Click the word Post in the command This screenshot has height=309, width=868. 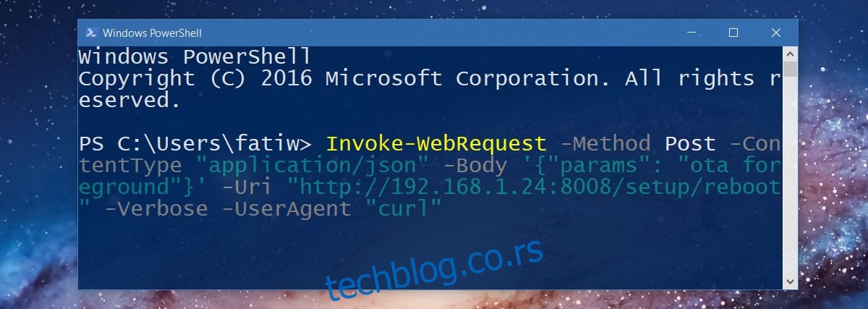pos(690,143)
